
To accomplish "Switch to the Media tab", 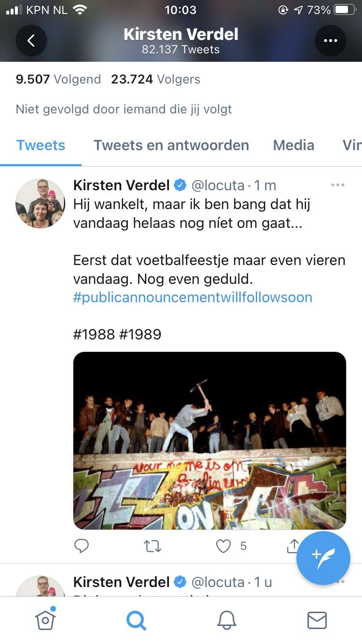I will (293, 145).
